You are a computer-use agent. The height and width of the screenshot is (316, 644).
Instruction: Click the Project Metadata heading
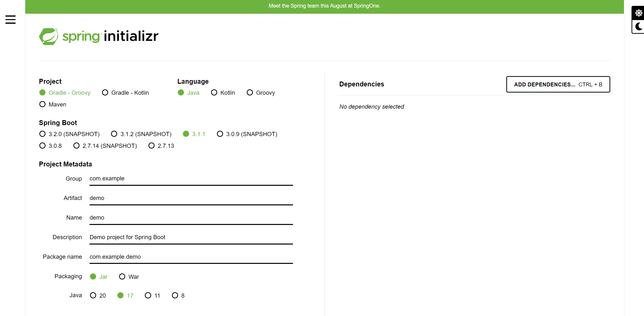pyautogui.click(x=66, y=164)
